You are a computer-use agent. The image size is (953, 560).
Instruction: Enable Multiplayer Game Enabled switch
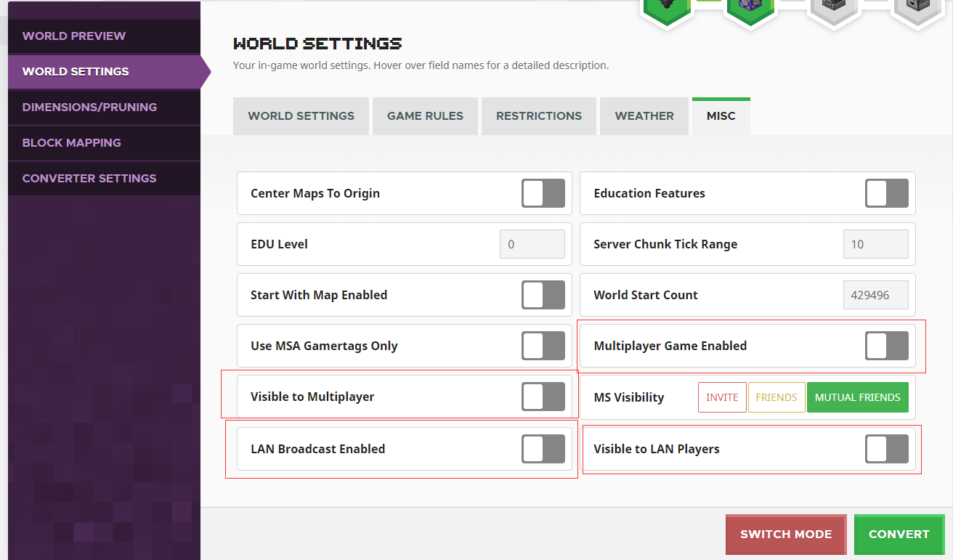pos(887,346)
